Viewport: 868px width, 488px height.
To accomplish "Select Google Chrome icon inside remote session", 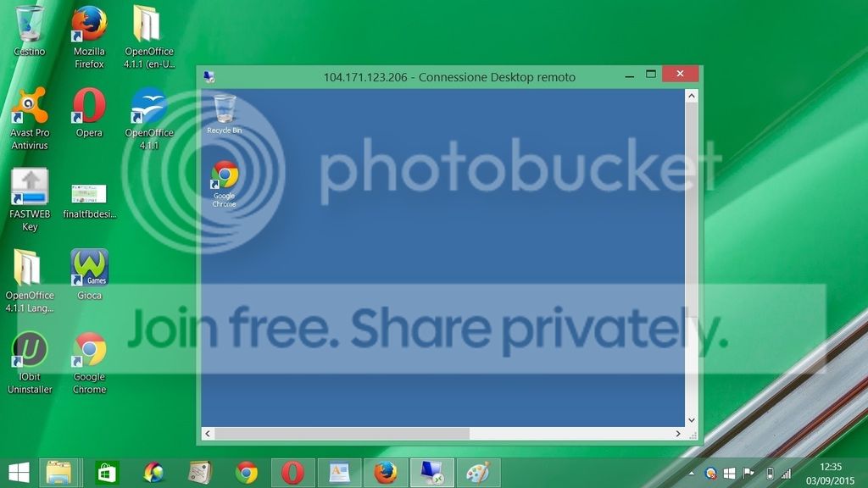I will tap(224, 184).
